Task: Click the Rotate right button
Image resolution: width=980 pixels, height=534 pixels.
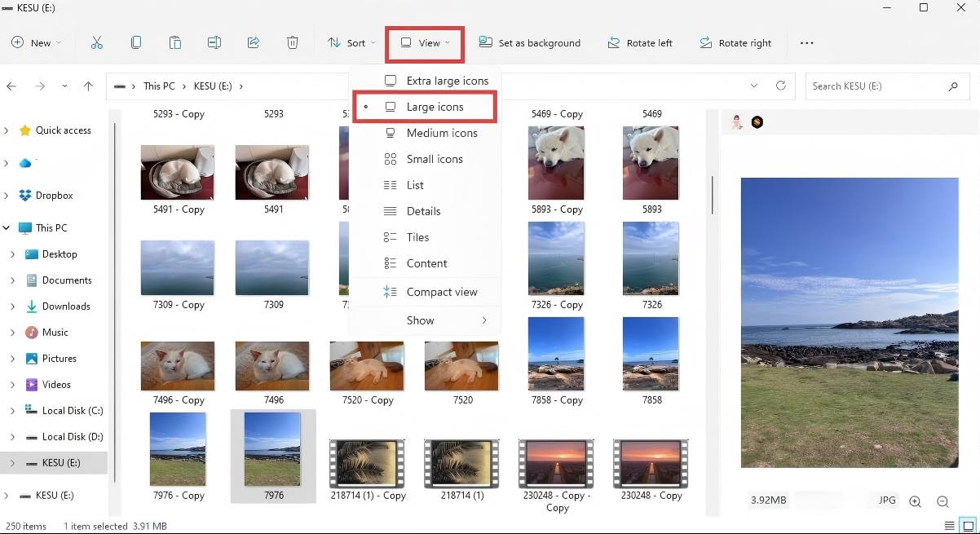Action: 735,43
